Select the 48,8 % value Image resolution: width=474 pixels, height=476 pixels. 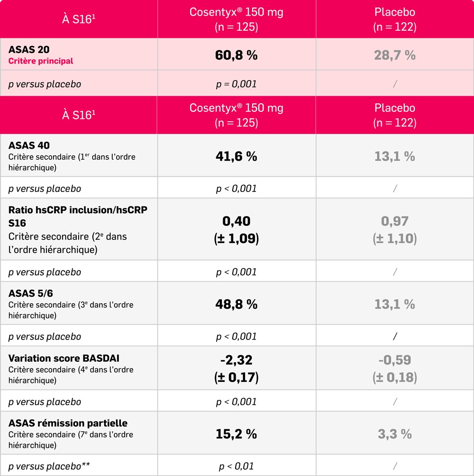tap(237, 304)
